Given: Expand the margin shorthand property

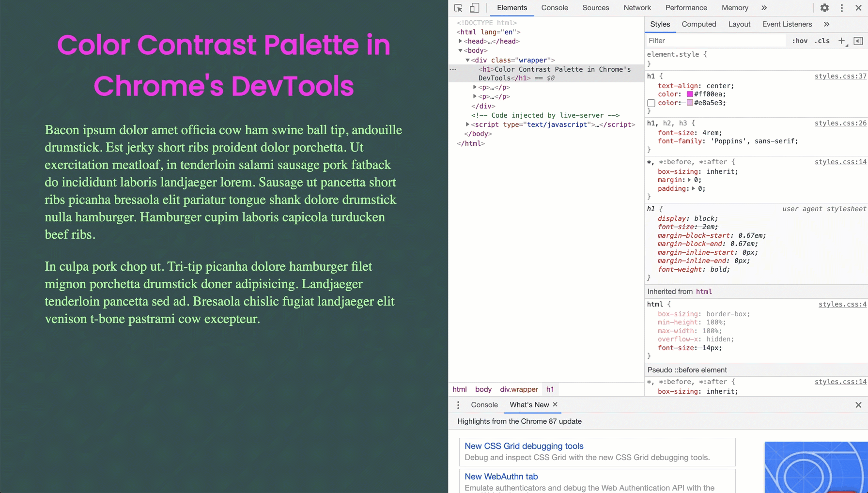Looking at the screenshot, I should [689, 180].
